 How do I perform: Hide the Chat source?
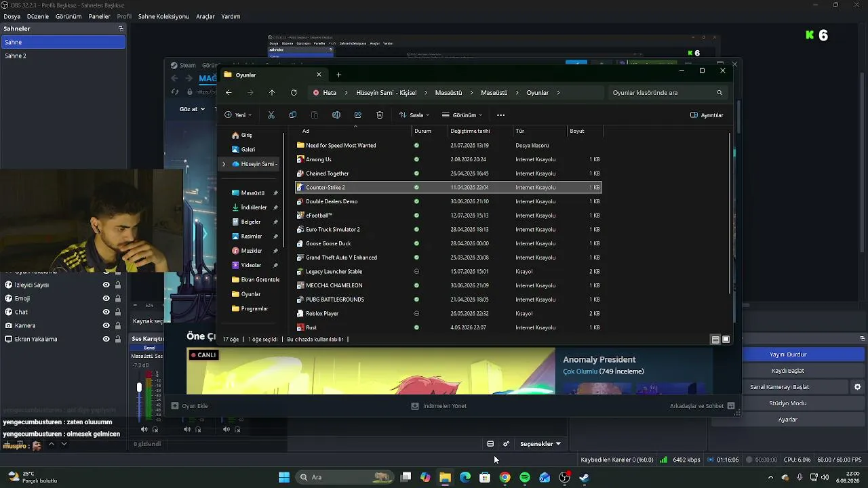pyautogui.click(x=106, y=312)
